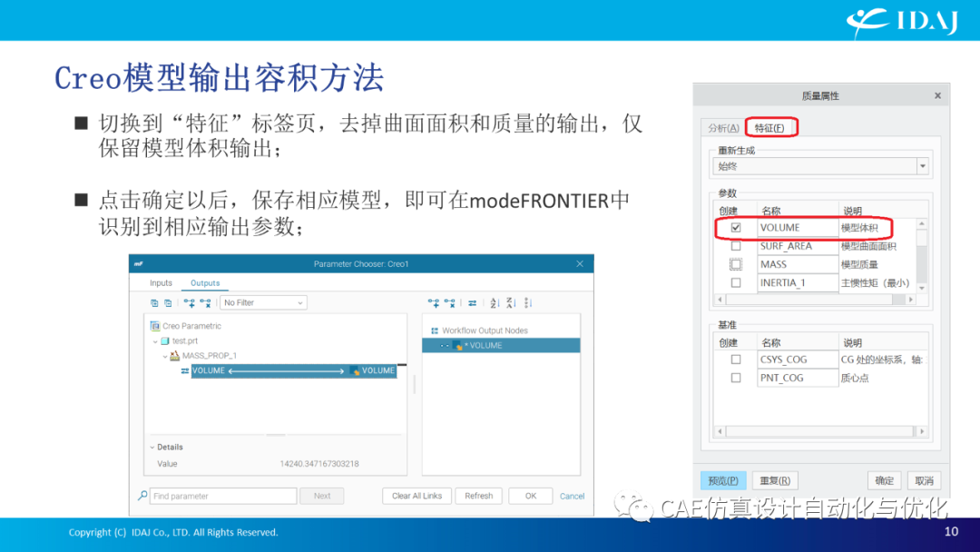980x552 pixels.
Task: Select the Outputs tab
Action: pyautogui.click(x=205, y=283)
